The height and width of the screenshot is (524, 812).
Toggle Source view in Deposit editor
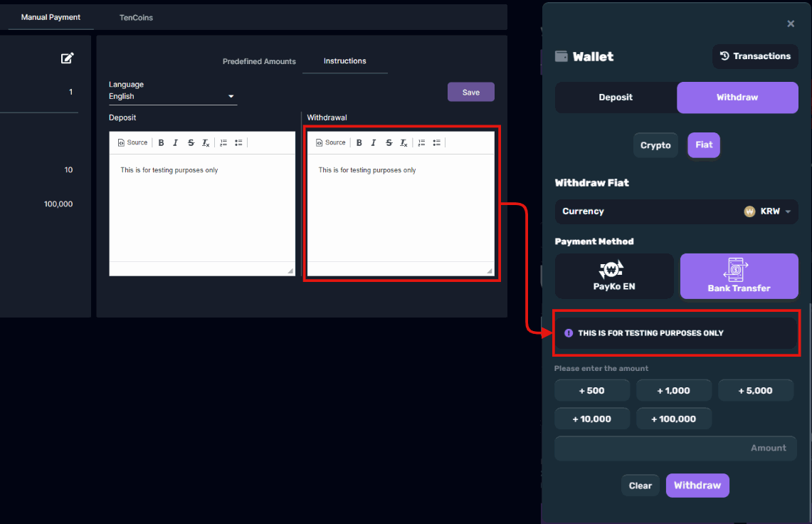pos(132,142)
